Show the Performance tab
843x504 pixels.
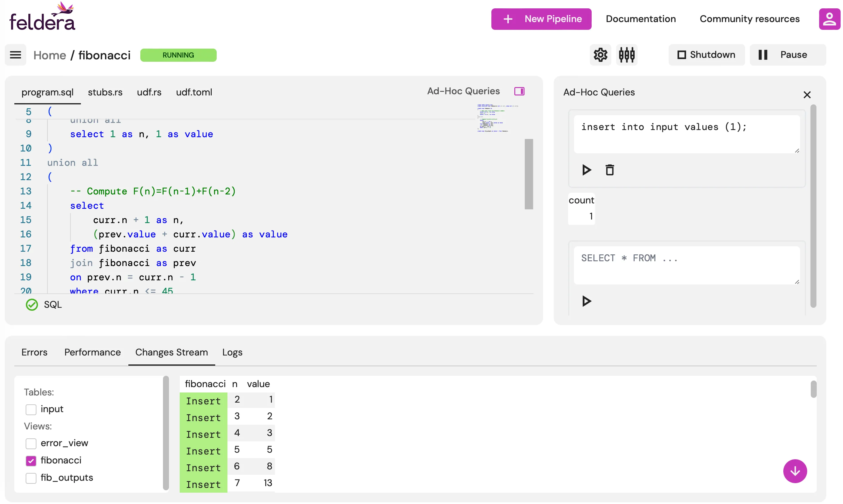tap(93, 352)
